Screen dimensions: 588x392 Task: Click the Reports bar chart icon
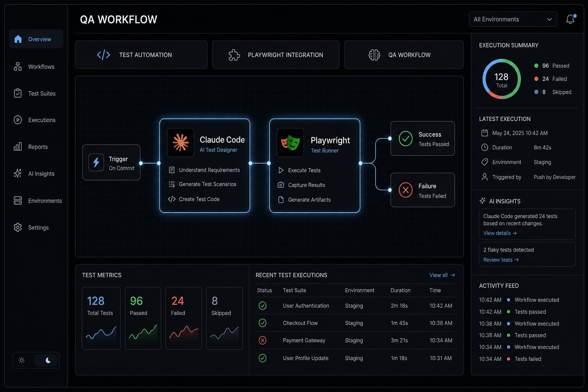tap(18, 147)
